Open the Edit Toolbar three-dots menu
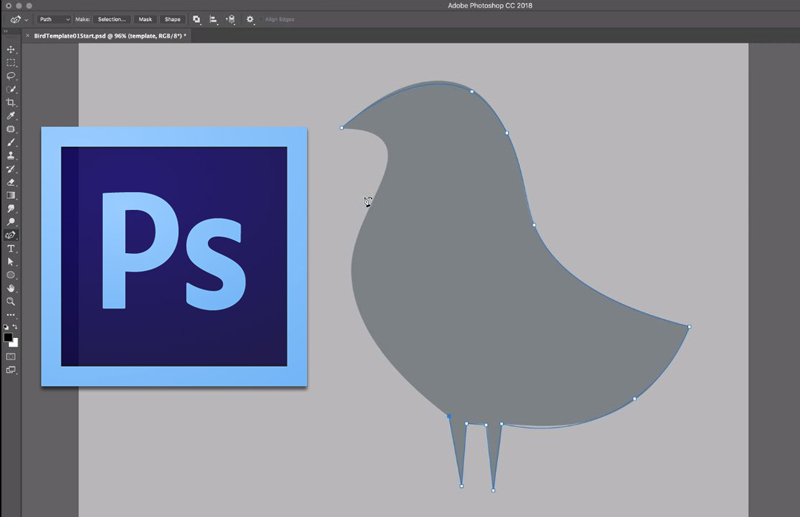 tap(11, 315)
